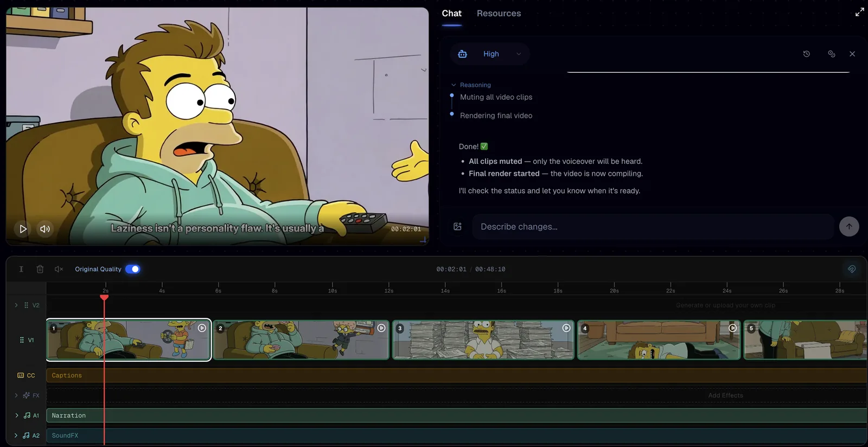The height and width of the screenshot is (447, 868).
Task: Click the timeline magnet snap icon
Action: point(852,269)
